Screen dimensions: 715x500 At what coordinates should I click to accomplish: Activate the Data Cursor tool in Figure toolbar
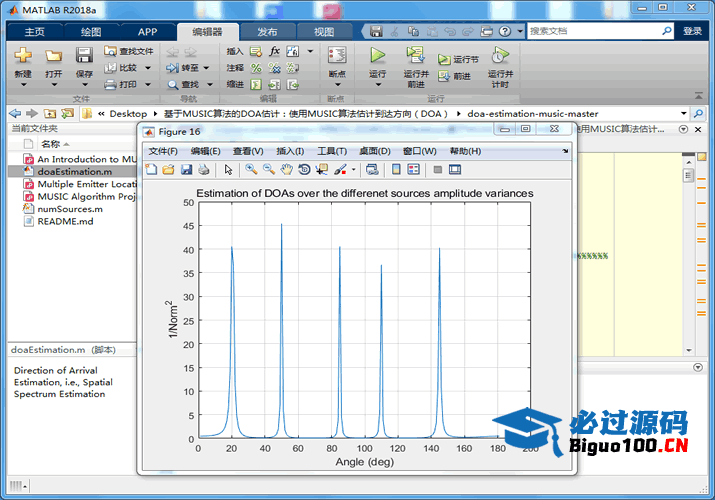tap(322, 169)
